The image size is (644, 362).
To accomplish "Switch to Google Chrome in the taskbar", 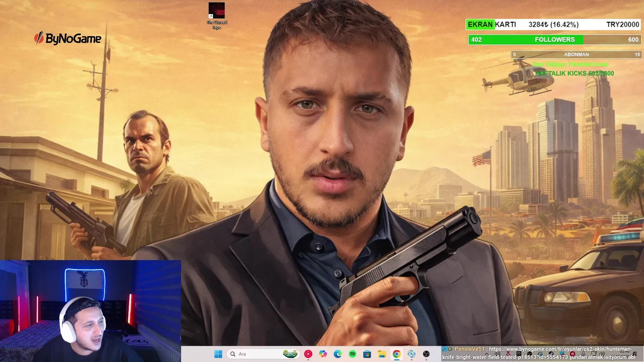I will (x=396, y=354).
